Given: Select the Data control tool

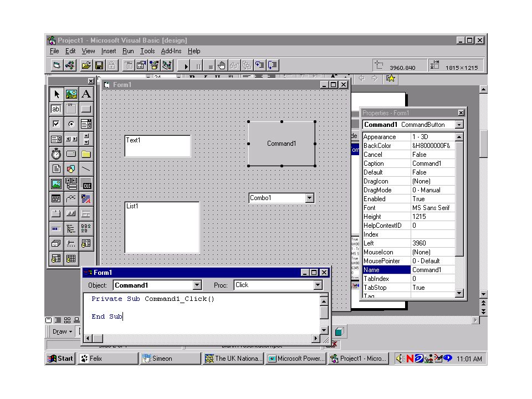Looking at the screenshot, I should (x=71, y=184).
